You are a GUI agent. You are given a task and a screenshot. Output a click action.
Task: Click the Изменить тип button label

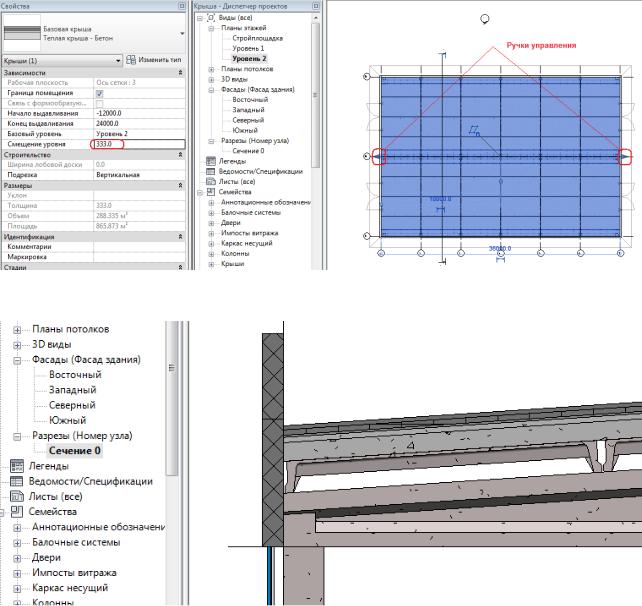pos(160,60)
